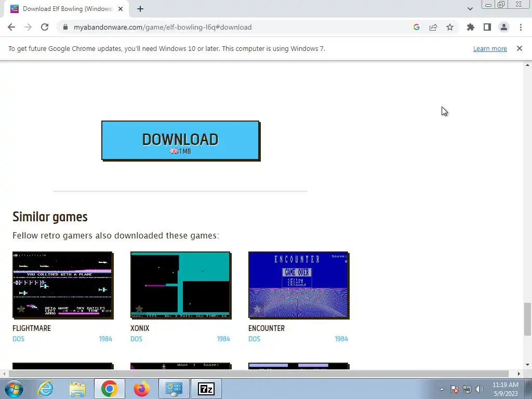Open Windows Explorer folder from taskbar
Image resolution: width=532 pixels, height=399 pixels.
point(77,389)
